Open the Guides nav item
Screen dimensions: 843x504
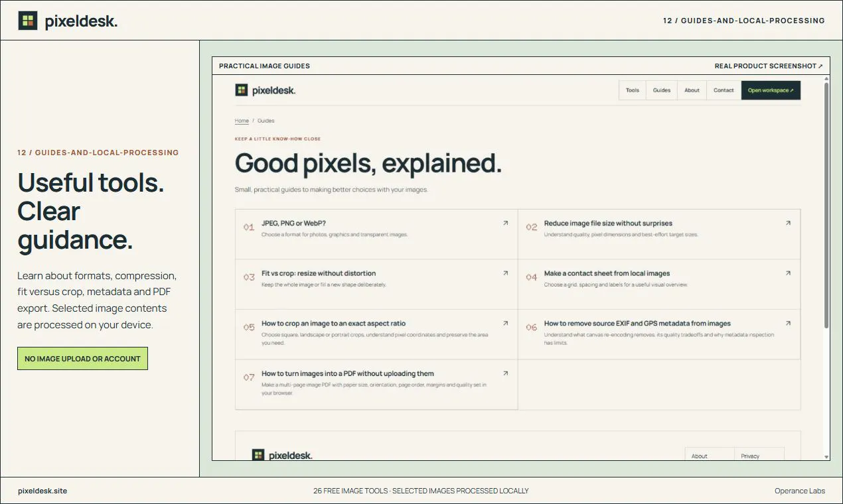coord(662,90)
